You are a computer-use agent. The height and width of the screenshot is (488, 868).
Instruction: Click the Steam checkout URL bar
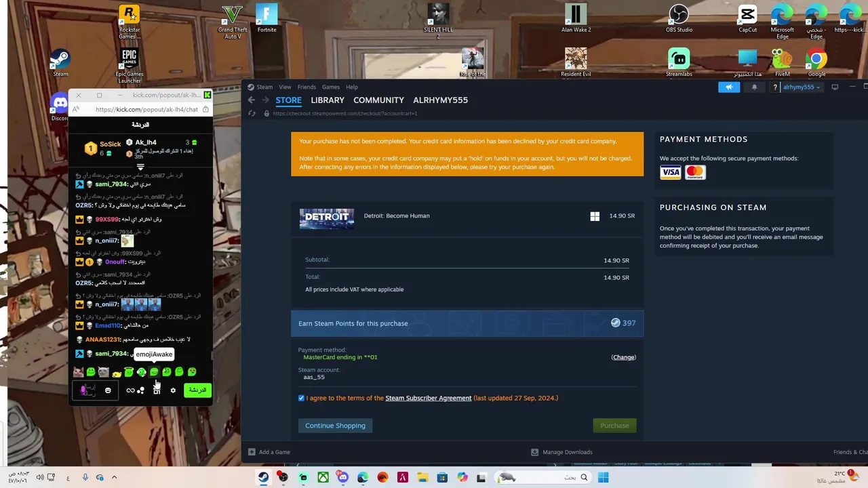tap(344, 113)
